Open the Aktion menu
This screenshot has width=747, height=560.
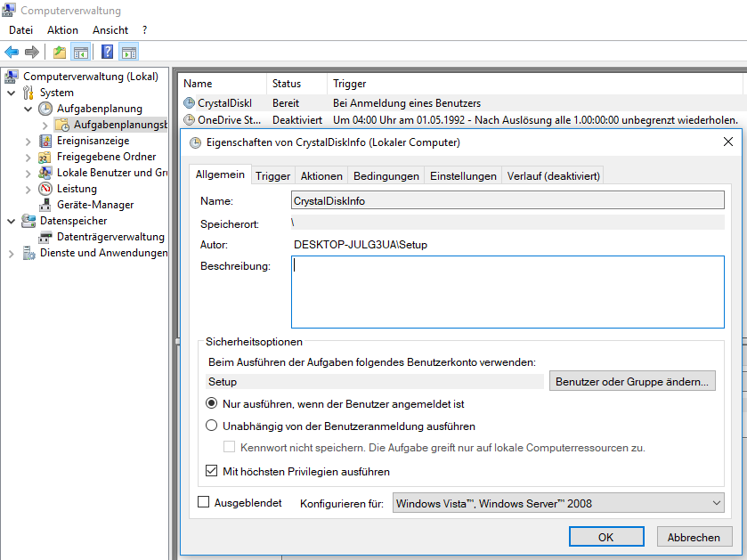point(62,29)
